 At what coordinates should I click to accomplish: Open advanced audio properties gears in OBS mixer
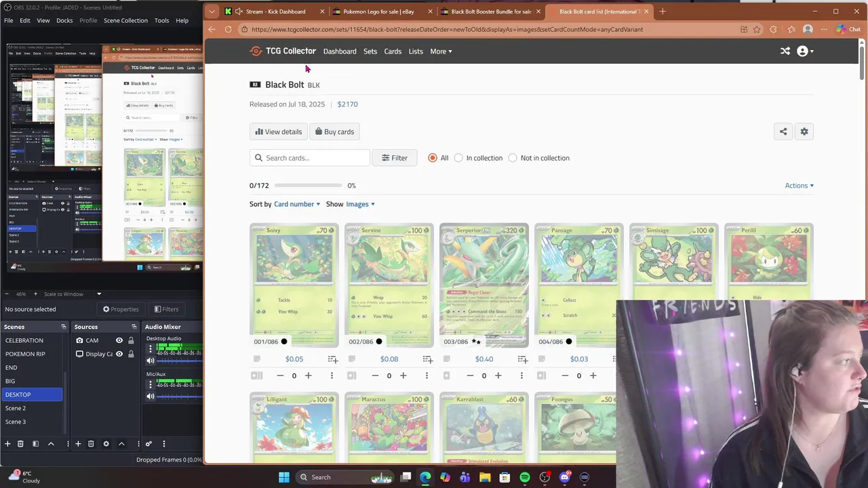click(x=149, y=444)
